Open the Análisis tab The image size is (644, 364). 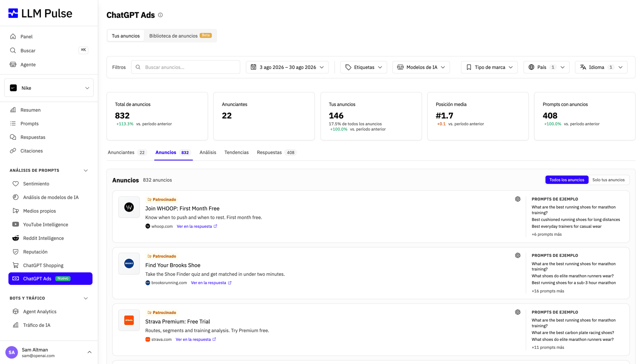(208, 152)
